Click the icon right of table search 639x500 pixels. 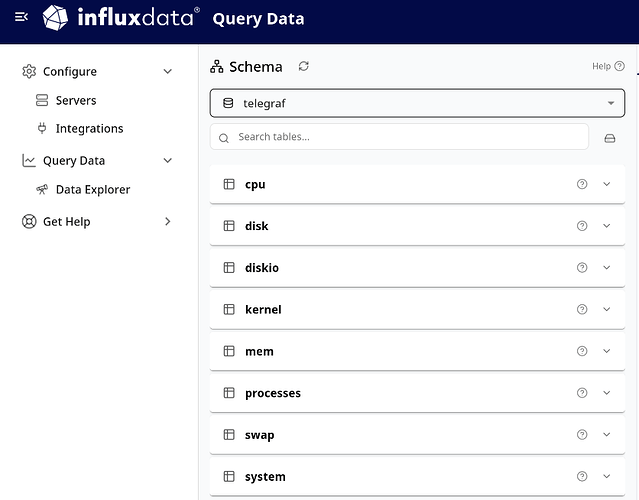[x=610, y=138]
